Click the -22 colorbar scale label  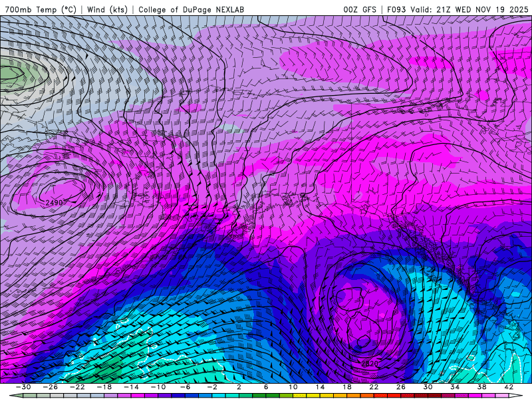pyautogui.click(x=77, y=387)
